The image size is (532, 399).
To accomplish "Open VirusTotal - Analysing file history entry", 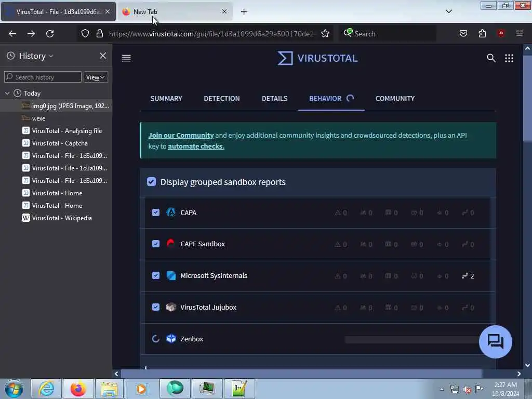I will 56,130.
